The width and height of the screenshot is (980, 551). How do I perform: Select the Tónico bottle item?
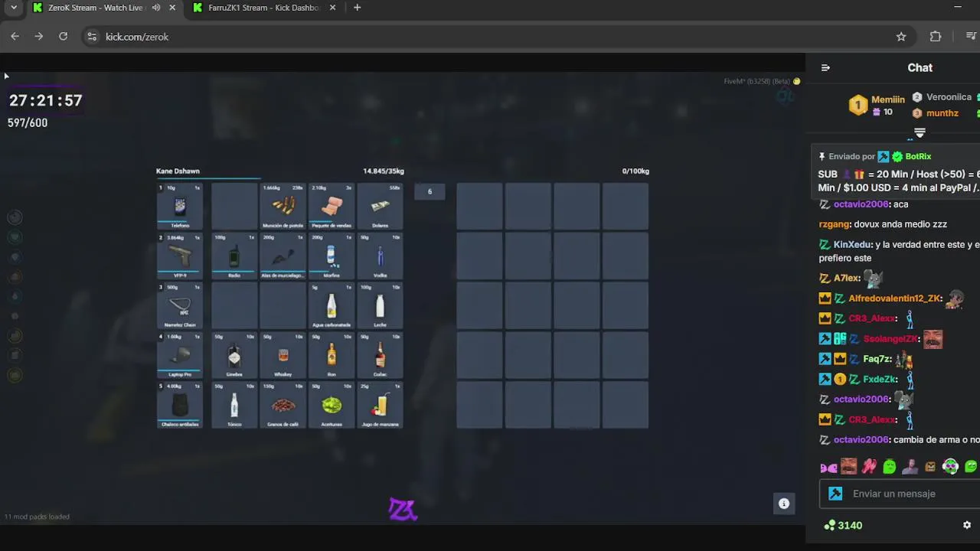(234, 406)
